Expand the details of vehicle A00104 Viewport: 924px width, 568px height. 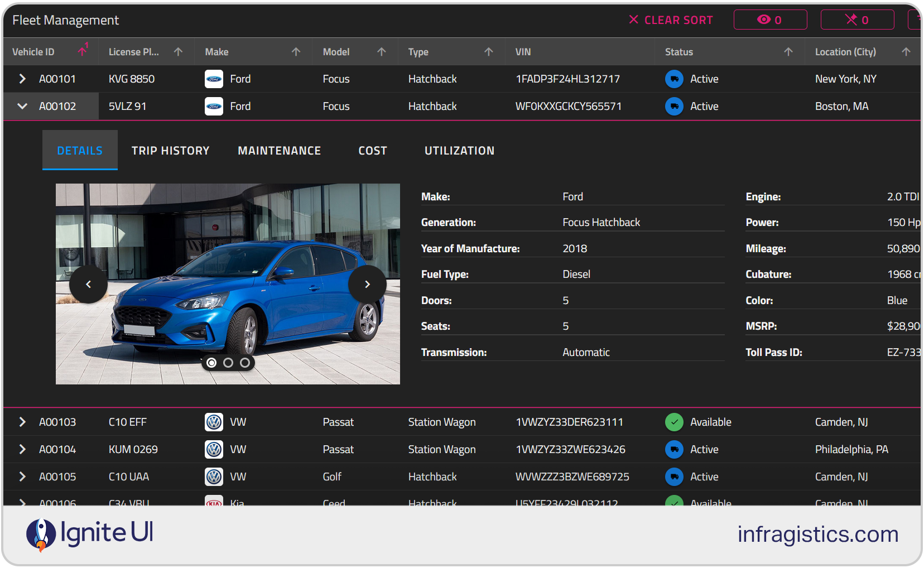point(22,449)
